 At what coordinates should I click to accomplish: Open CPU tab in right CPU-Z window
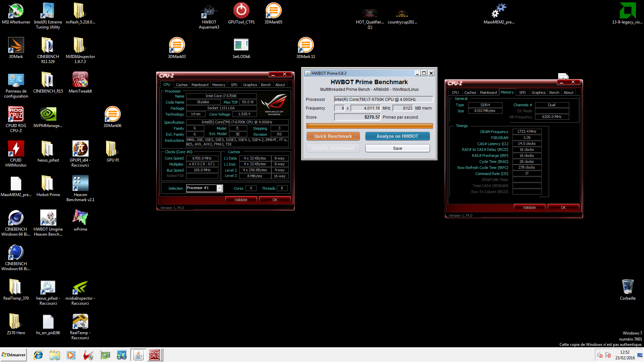455,93
